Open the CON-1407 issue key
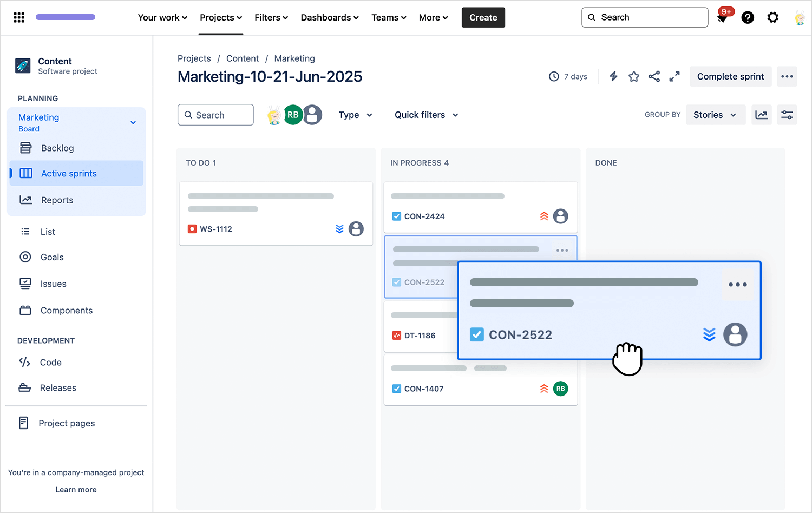This screenshot has width=812, height=513. (424, 389)
